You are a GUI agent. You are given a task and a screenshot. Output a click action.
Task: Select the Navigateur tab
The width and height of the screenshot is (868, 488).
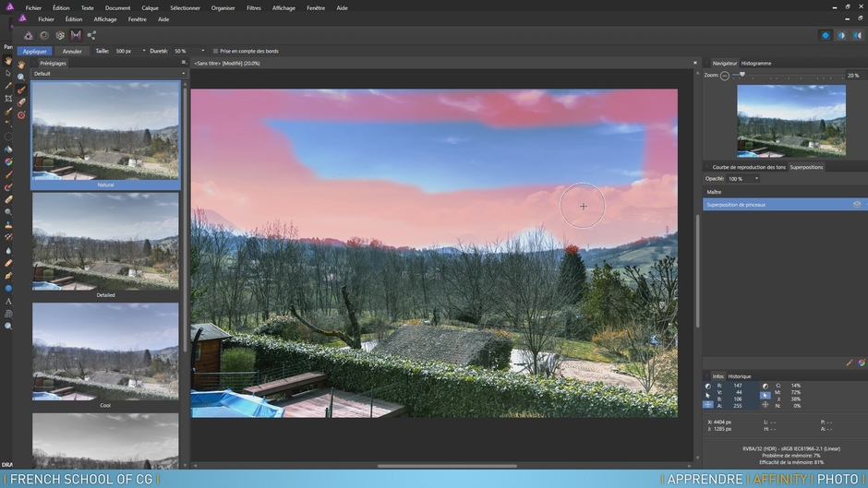pyautogui.click(x=725, y=63)
